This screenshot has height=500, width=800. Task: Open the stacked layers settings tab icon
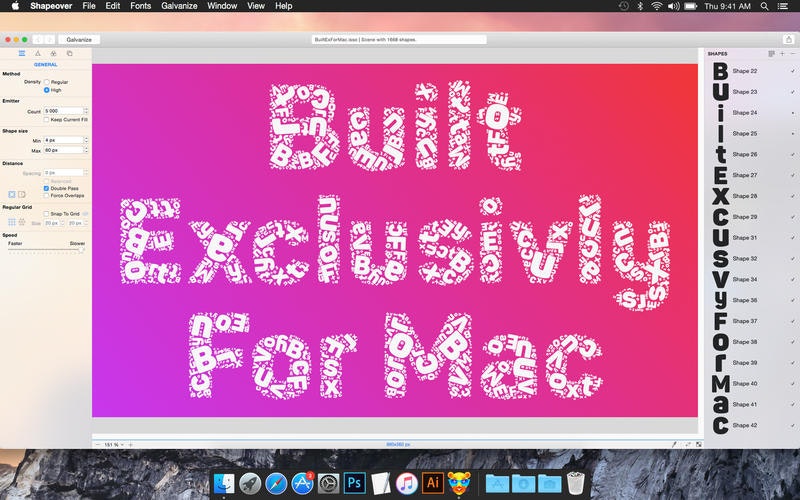(69, 54)
